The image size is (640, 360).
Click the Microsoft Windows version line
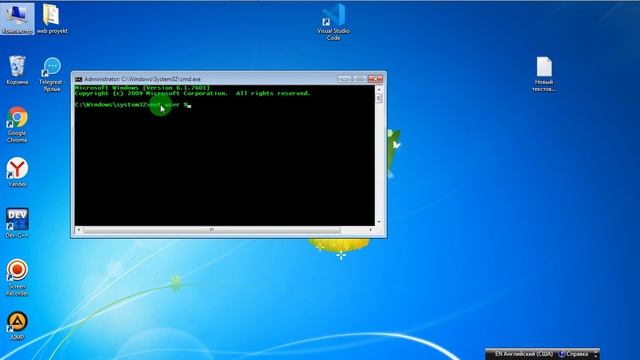point(142,88)
